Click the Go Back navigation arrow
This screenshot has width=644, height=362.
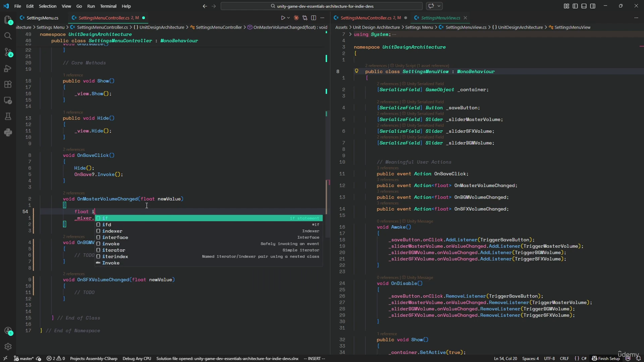[205, 6]
